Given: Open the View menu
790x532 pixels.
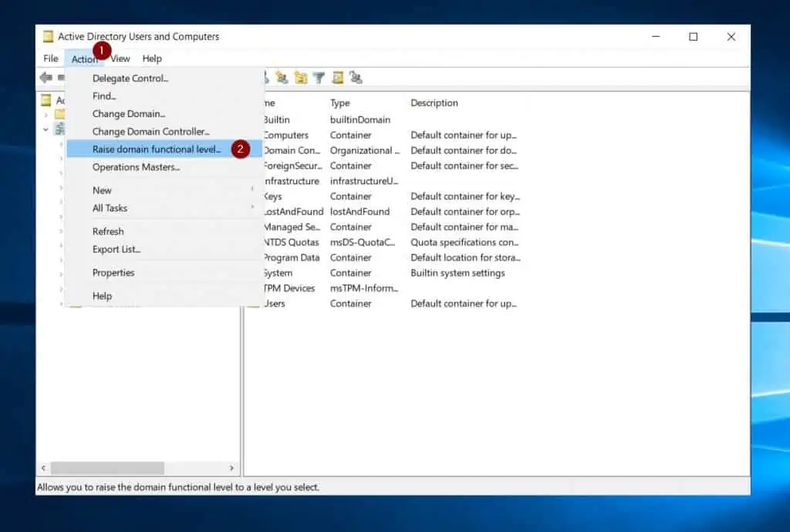Looking at the screenshot, I should (x=120, y=59).
